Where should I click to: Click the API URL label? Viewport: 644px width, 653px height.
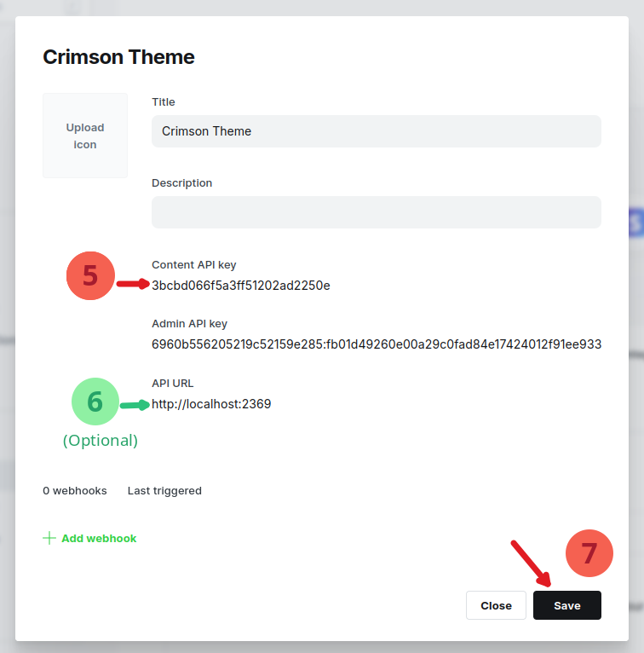click(x=173, y=384)
